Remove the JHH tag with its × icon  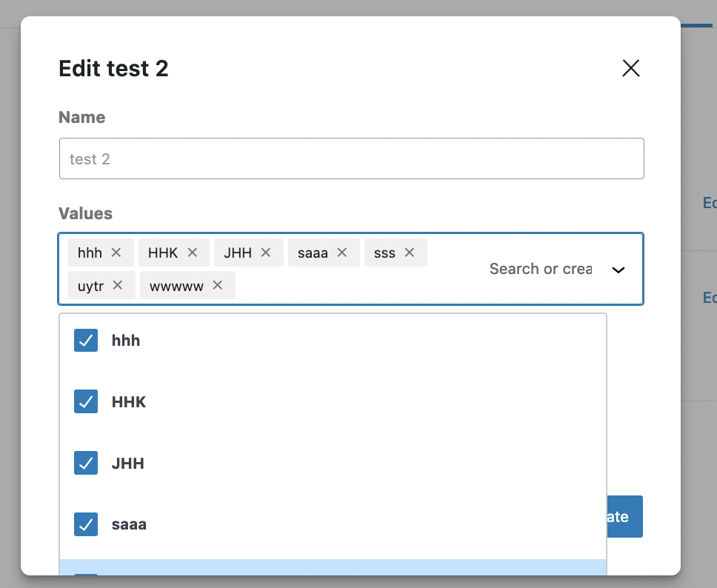tap(265, 252)
